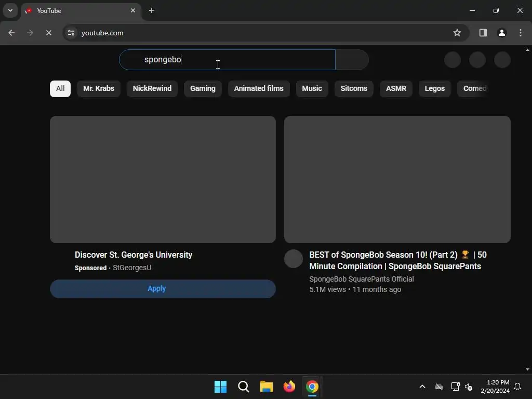The height and width of the screenshot is (399, 532).
Task: Open the notifications bell
Action: click(518, 387)
